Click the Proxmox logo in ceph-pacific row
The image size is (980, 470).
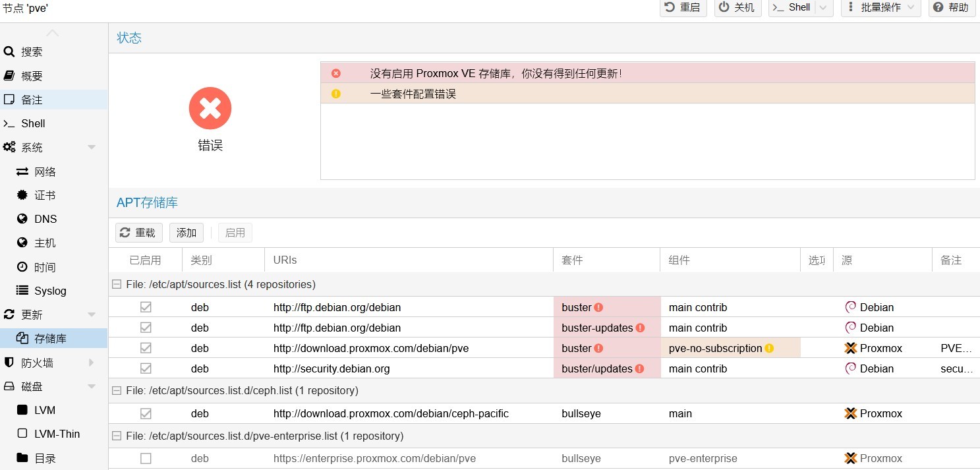(851, 413)
